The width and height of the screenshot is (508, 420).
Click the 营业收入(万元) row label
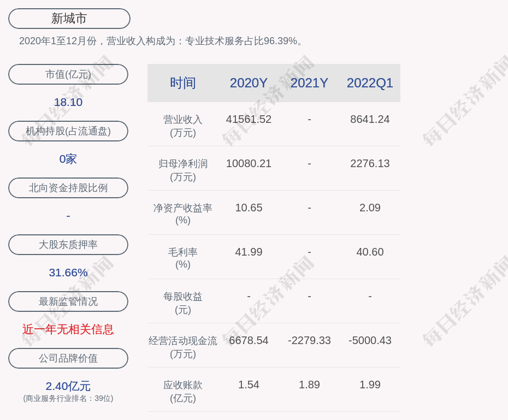click(x=183, y=126)
